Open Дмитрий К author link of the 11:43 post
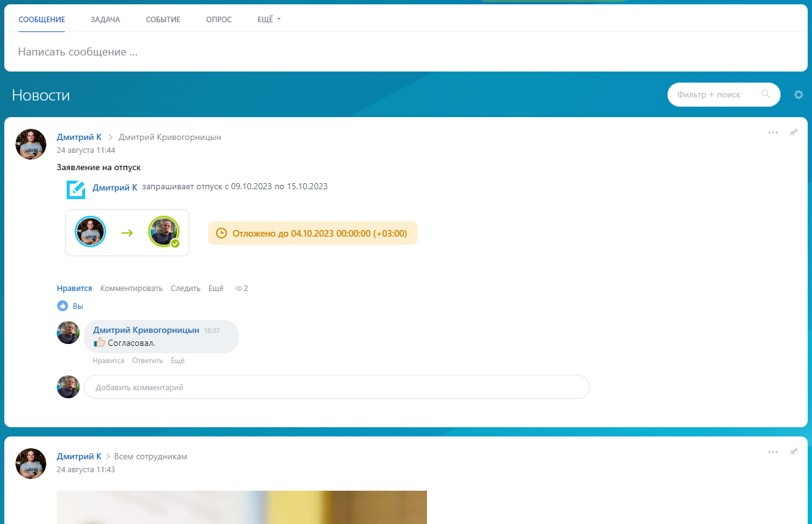This screenshot has height=524, width=812. [x=79, y=456]
